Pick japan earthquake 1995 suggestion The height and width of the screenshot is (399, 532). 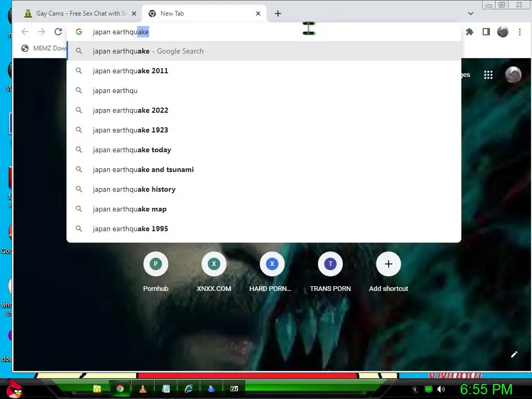[264, 229]
